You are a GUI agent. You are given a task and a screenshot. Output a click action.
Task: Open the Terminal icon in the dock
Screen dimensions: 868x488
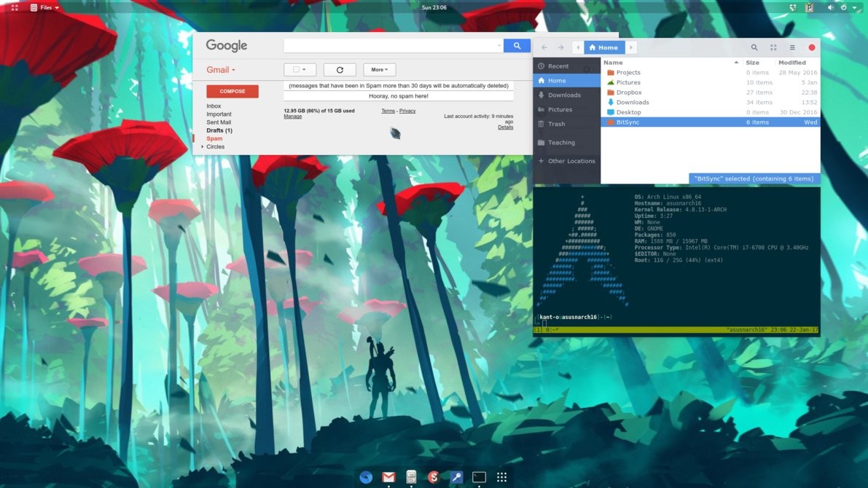point(479,477)
